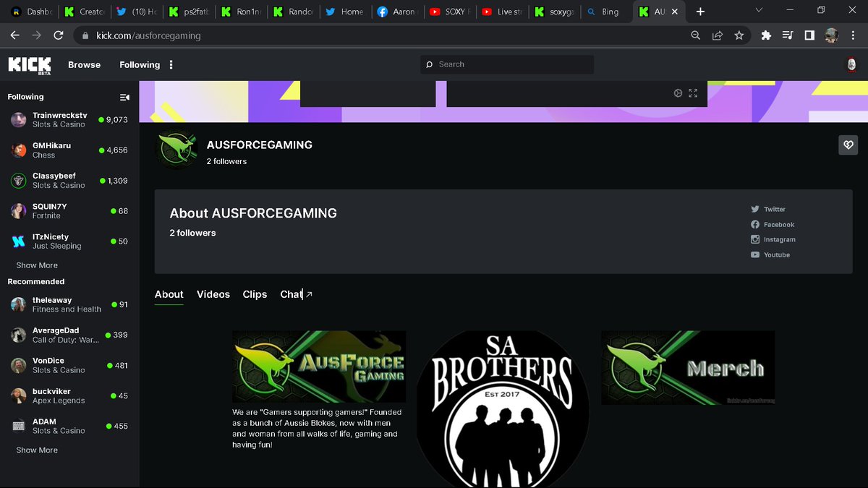Click VonDice channel avatar
This screenshot has width=868, height=488.
pyautogui.click(x=19, y=365)
